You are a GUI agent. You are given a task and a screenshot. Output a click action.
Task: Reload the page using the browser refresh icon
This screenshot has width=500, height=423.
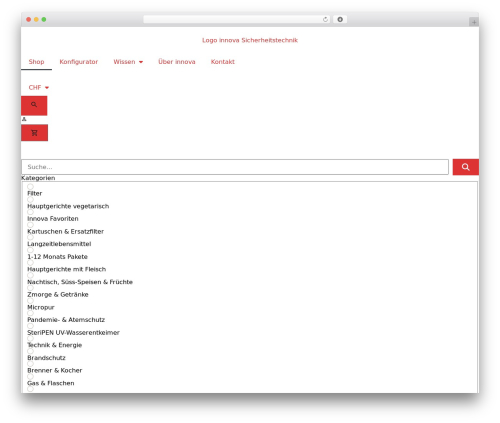pos(325,20)
